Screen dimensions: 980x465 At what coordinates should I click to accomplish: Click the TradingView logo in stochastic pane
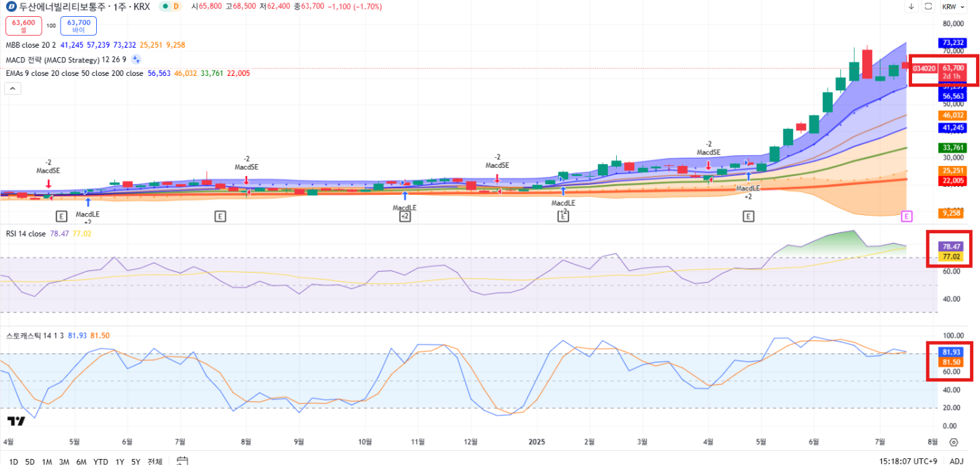click(16, 421)
